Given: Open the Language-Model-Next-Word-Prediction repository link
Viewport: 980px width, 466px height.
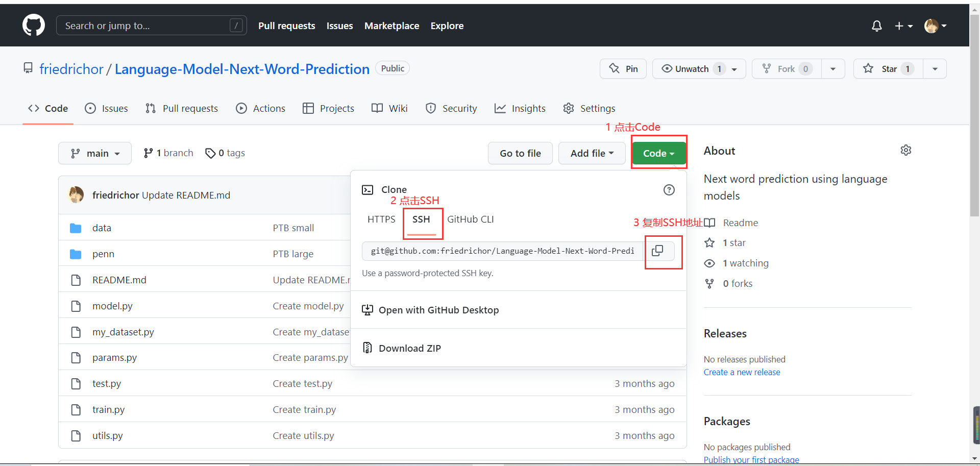Looking at the screenshot, I should pos(242,69).
